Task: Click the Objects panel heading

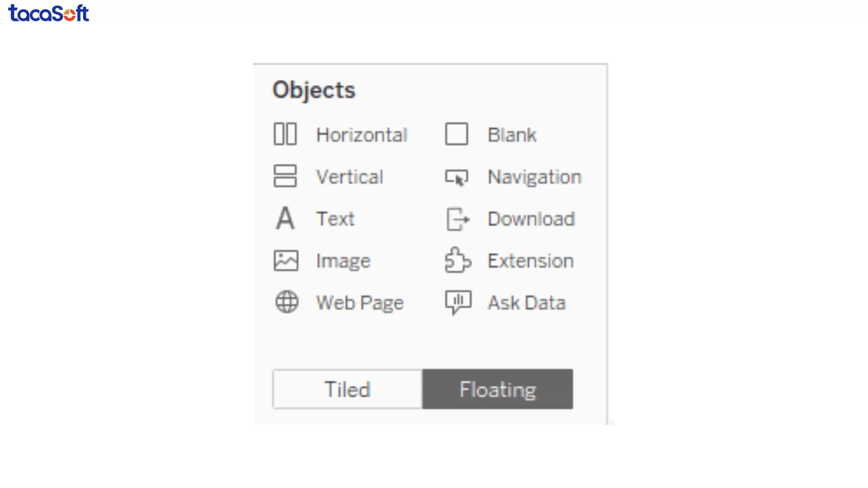Action: tap(314, 90)
